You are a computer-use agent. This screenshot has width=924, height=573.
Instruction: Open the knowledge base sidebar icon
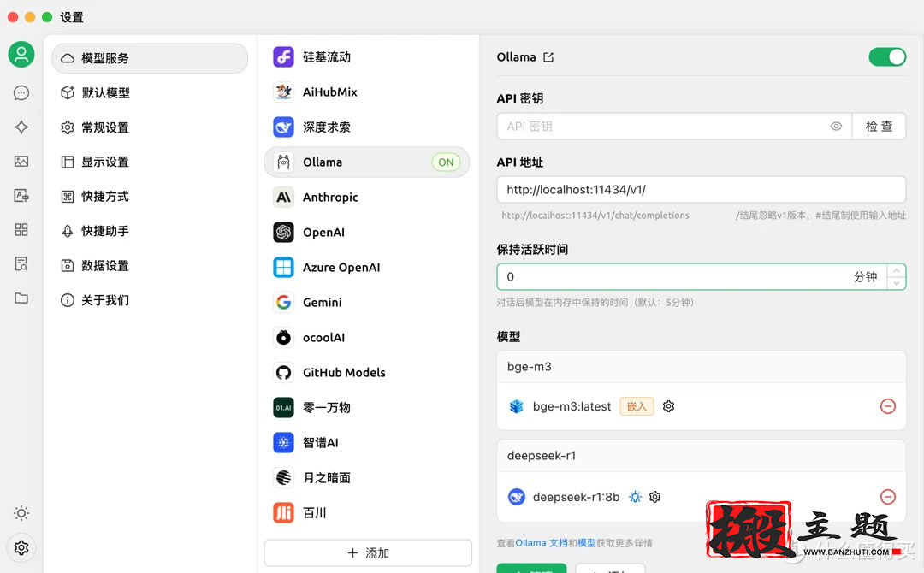click(21, 263)
